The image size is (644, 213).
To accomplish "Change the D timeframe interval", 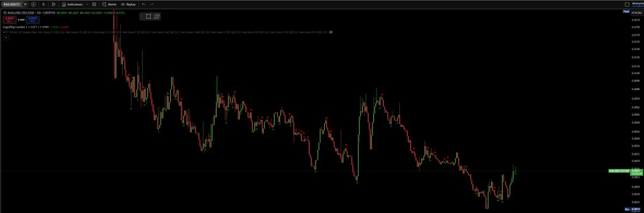I will [x=43, y=4].
